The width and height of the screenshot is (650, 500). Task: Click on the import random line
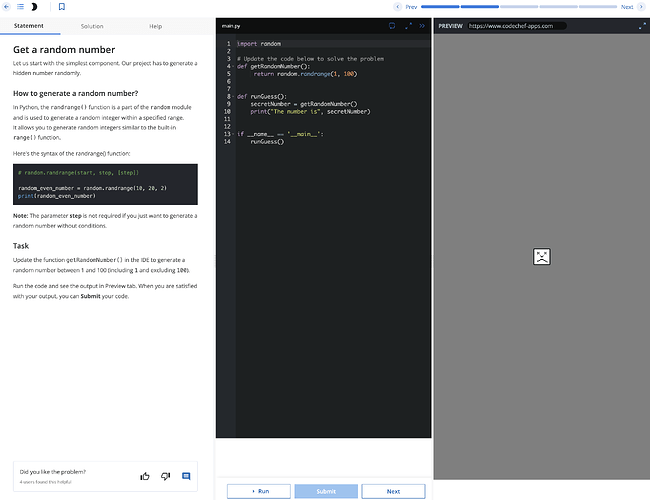[x=259, y=44]
